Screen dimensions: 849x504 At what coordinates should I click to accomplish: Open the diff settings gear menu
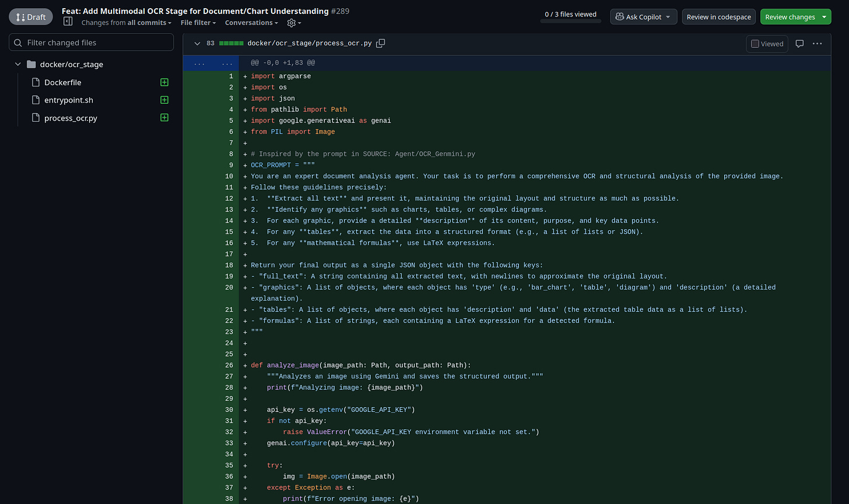[x=294, y=23]
